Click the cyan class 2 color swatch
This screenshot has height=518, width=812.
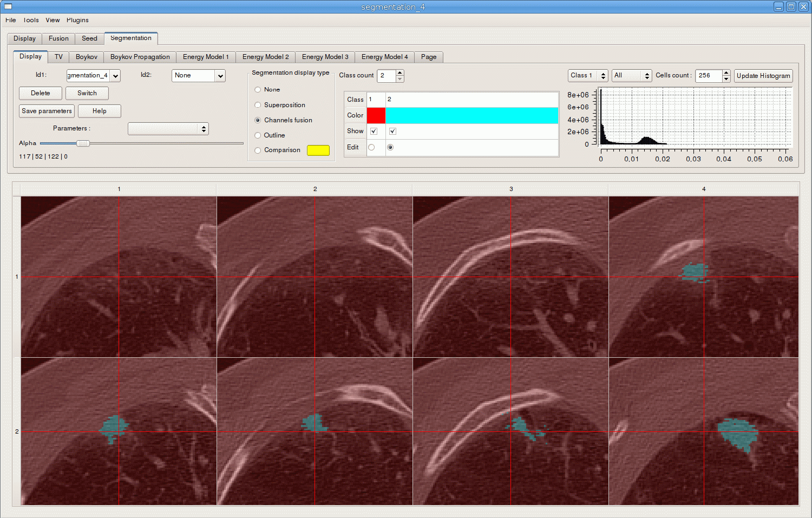click(x=472, y=115)
